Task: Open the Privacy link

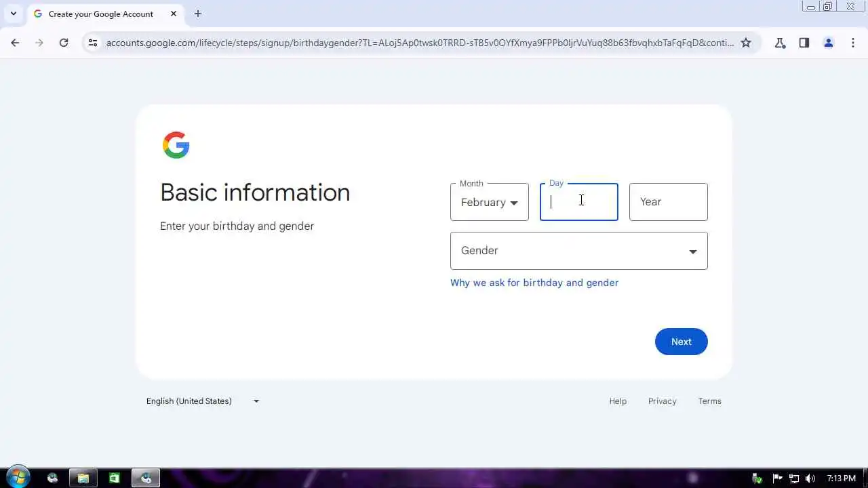Action: tap(662, 401)
